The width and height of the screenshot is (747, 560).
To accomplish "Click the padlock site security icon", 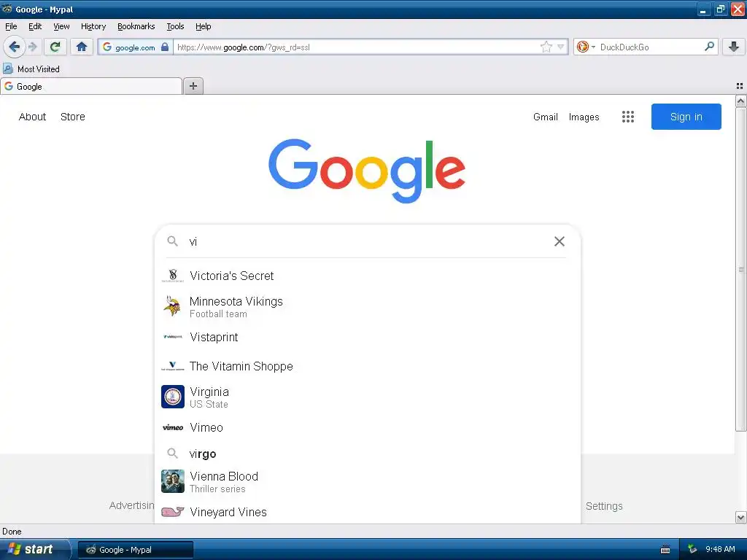I will pos(165,47).
